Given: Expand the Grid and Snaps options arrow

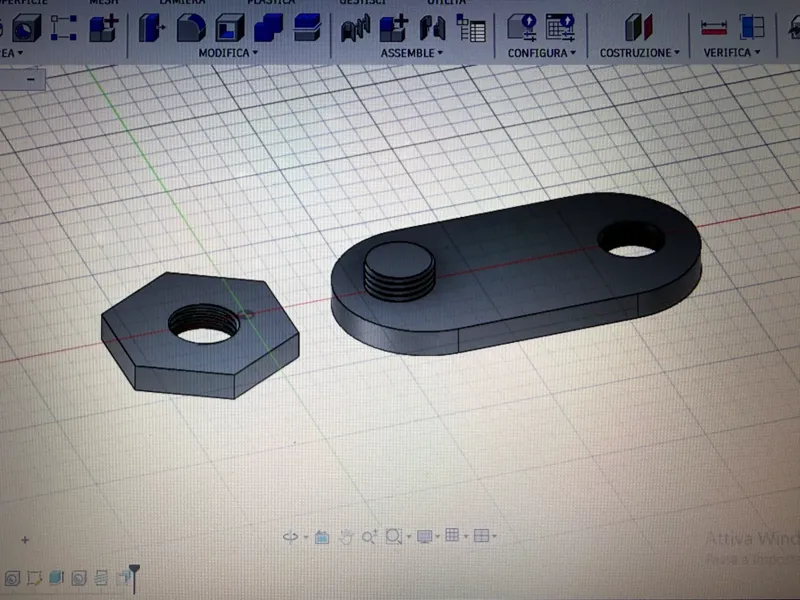Looking at the screenshot, I should [465, 536].
